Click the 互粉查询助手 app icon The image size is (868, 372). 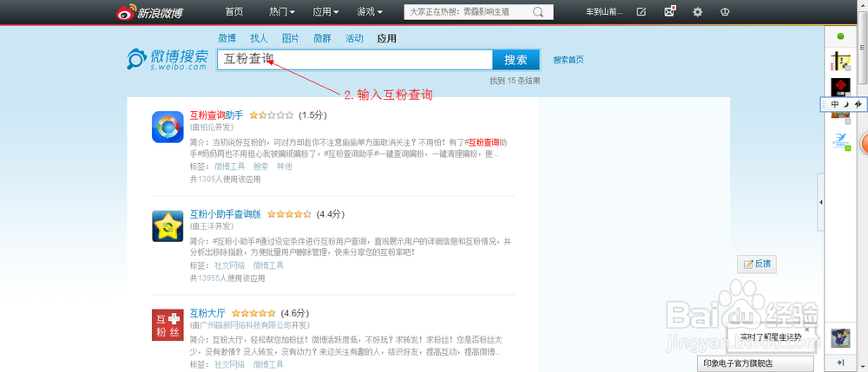[x=168, y=127]
